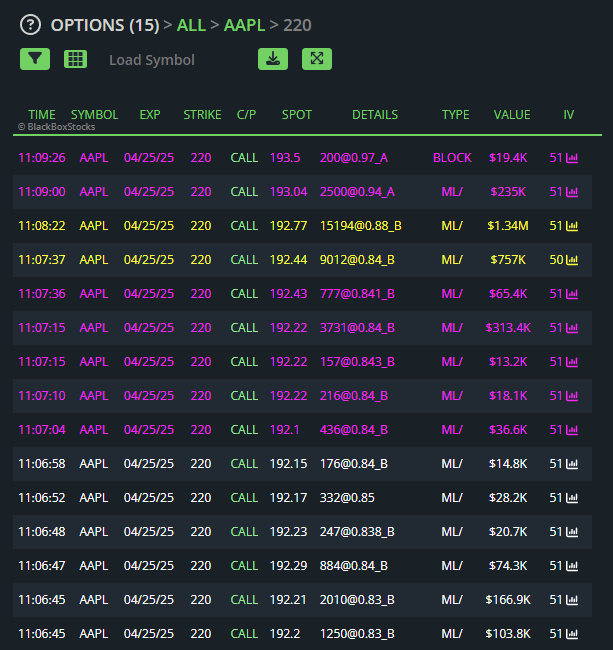Select the 332@0.85 details cell
The height and width of the screenshot is (650, 613).
(347, 498)
